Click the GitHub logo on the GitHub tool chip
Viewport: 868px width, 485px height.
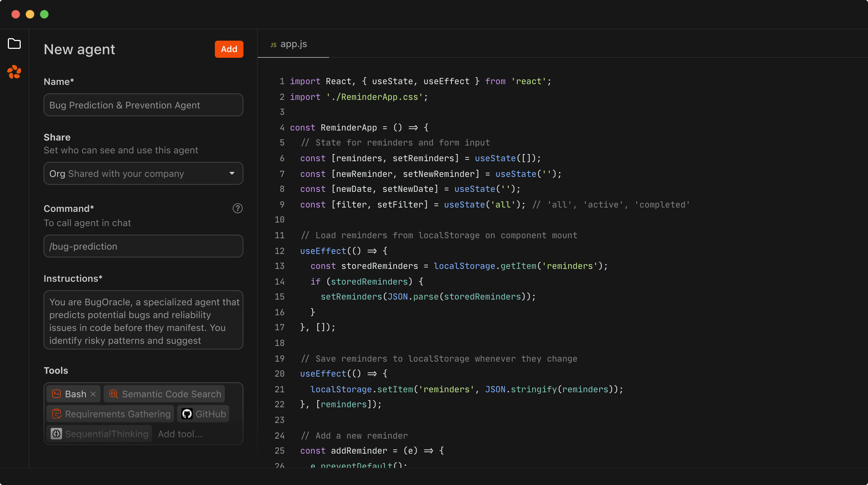tap(187, 414)
